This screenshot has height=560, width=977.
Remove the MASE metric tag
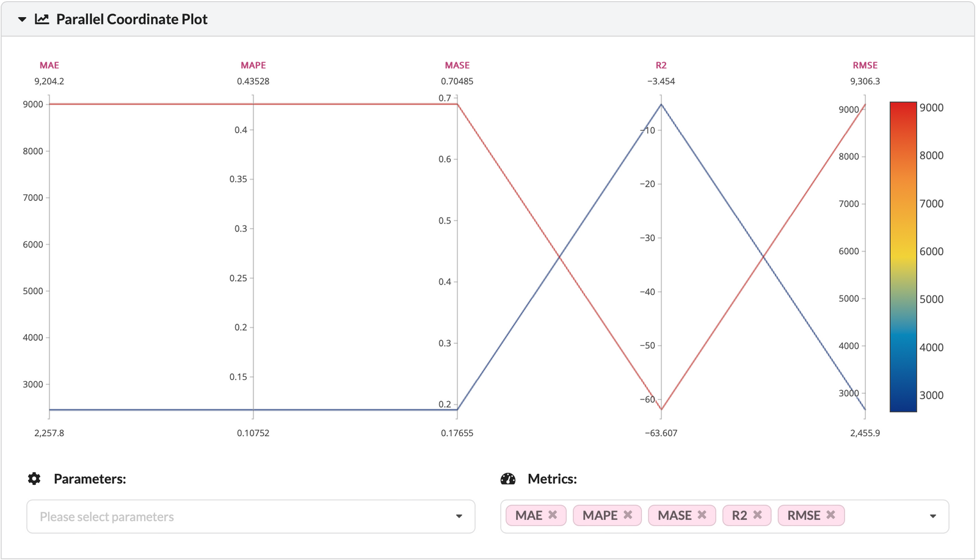tap(702, 515)
